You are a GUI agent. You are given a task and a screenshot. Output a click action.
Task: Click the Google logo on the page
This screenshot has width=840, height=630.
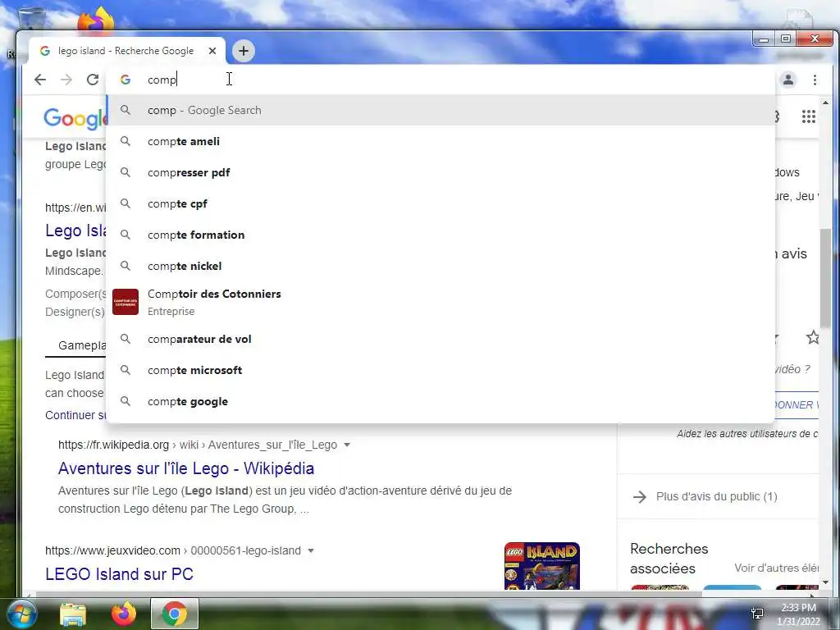click(75, 118)
